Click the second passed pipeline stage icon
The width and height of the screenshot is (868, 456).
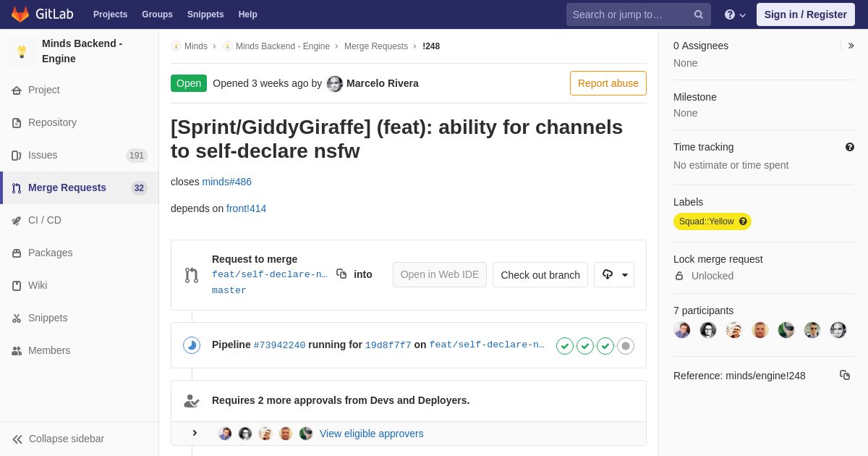tap(585, 346)
